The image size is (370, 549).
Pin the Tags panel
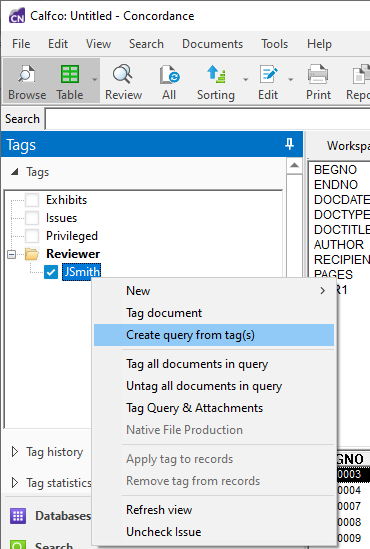coord(289,144)
